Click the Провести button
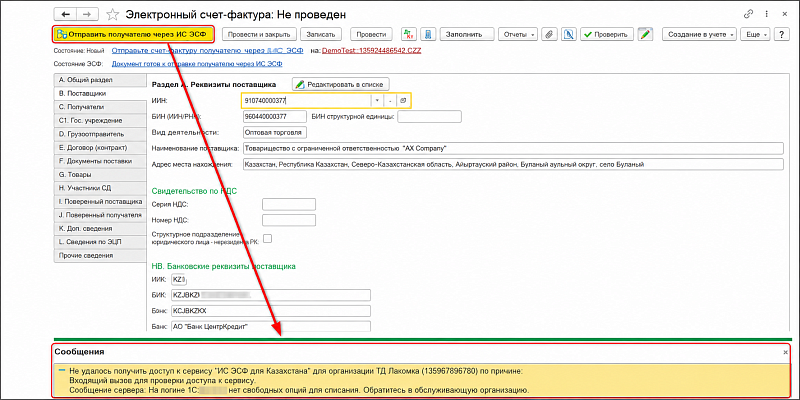This screenshot has height=400, width=800. (x=371, y=34)
